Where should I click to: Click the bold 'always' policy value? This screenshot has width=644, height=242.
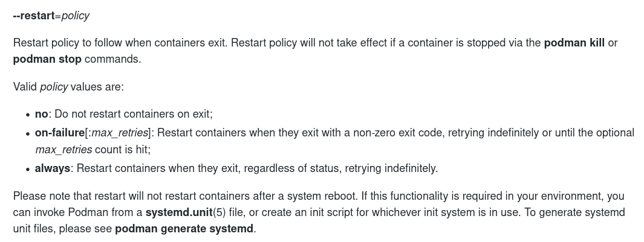pos(53,168)
